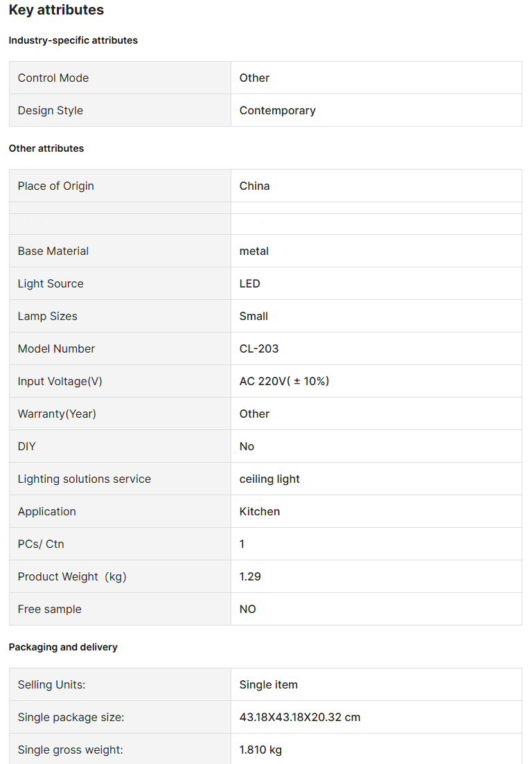Select the Kitchen application value
Screen dimensions: 532x764
point(260,511)
